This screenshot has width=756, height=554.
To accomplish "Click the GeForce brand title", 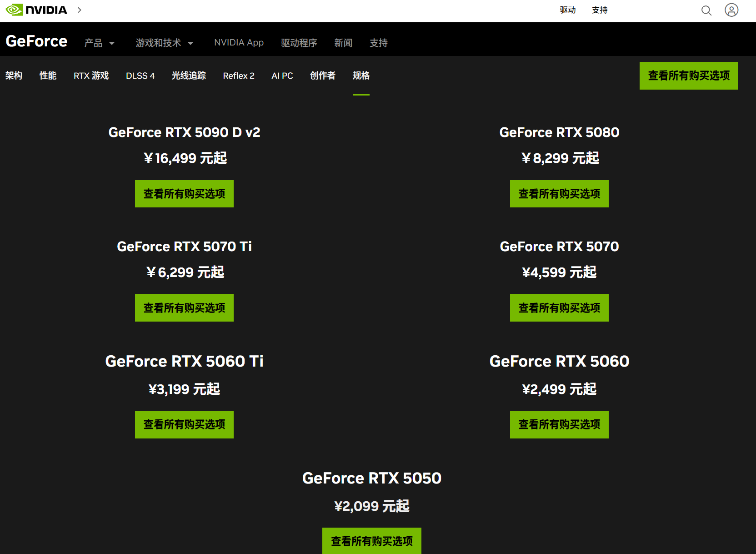I will click(x=36, y=41).
